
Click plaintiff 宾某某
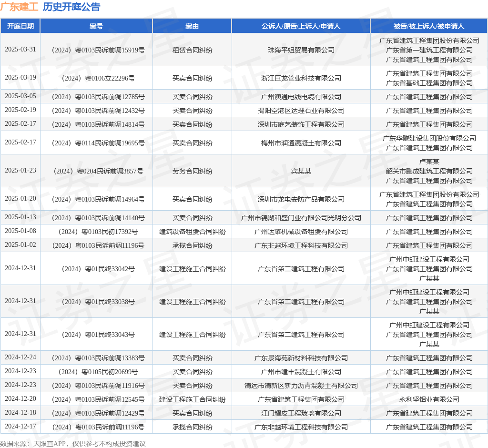[301, 171]
